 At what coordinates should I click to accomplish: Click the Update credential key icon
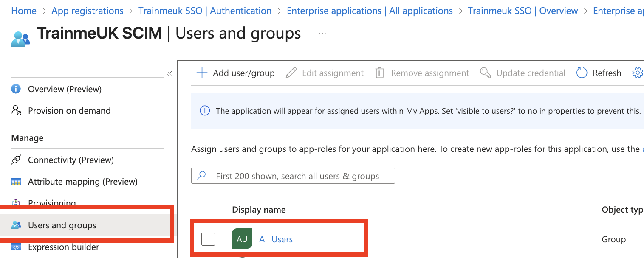coord(485,73)
